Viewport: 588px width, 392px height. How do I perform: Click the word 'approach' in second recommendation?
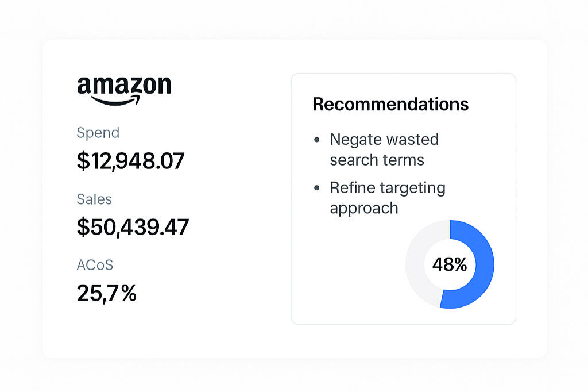(363, 209)
